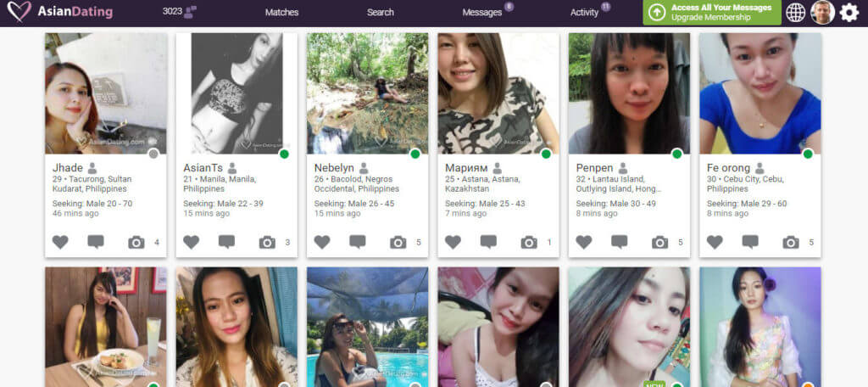868x387 pixels.
Task: Open Мариям's profile photo
Action: click(x=498, y=93)
